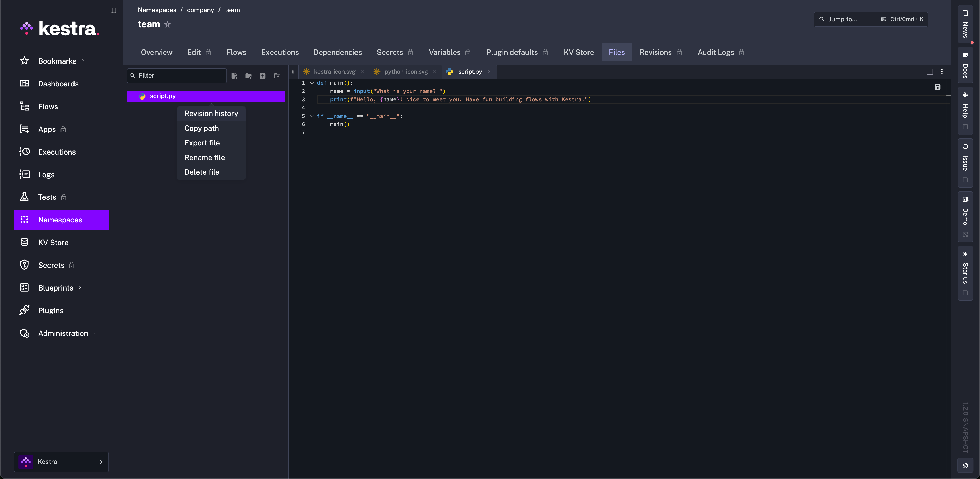Image resolution: width=980 pixels, height=479 pixels.
Task: Create a new folder in the file tree
Action: coord(248,76)
